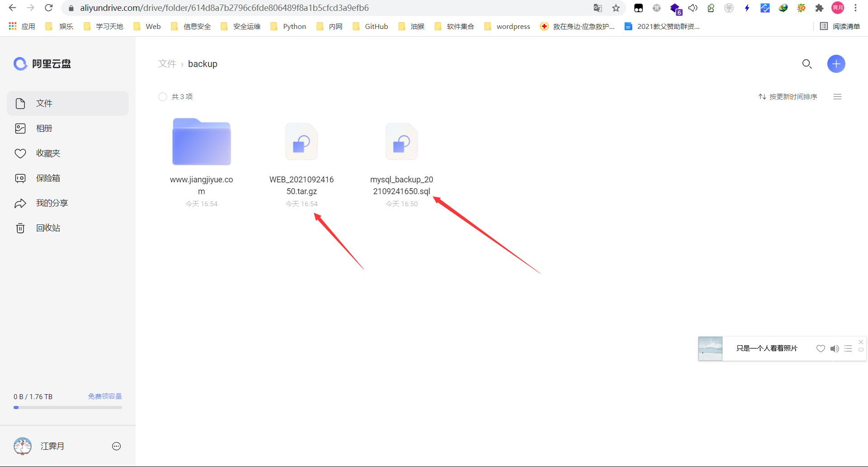
Task: Like the playing song with heart icon
Action: pos(821,348)
